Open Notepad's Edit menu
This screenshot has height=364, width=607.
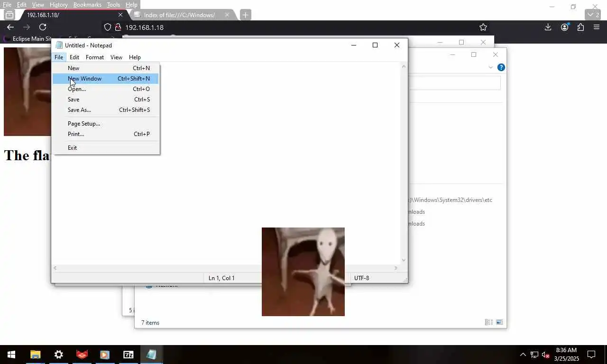point(74,57)
